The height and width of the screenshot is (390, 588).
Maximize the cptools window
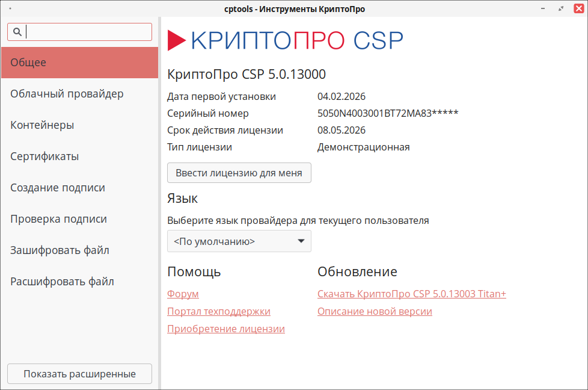point(561,9)
